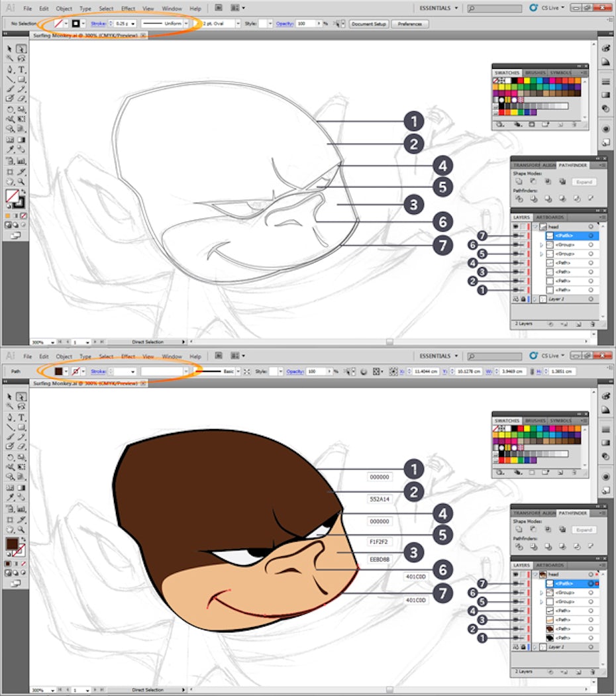616x696 pixels.
Task: Expand the first <Group> item in upper Layers panel
Action: click(x=542, y=244)
